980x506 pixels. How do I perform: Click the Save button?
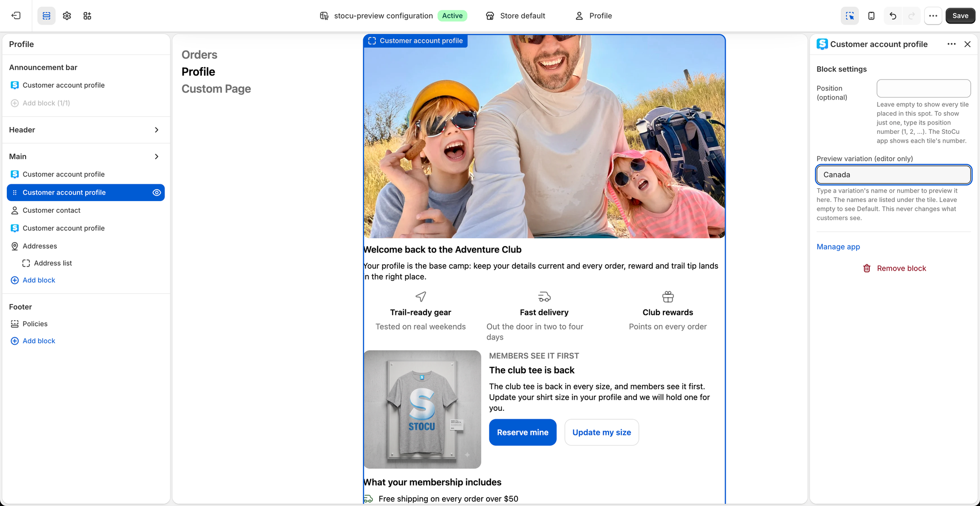click(x=960, y=16)
